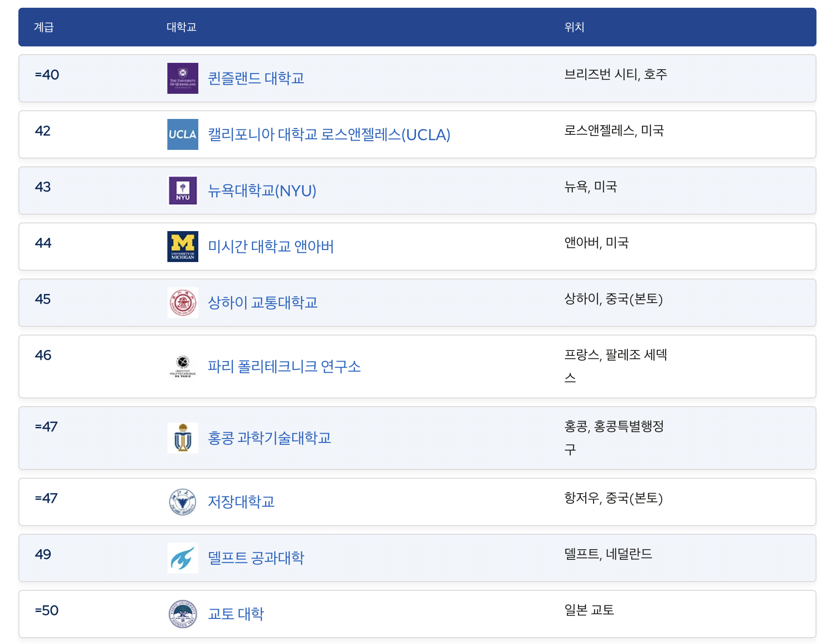The height and width of the screenshot is (644, 831).
Task: Select the =47 rank in 저장대학교 row
Action: point(46,498)
